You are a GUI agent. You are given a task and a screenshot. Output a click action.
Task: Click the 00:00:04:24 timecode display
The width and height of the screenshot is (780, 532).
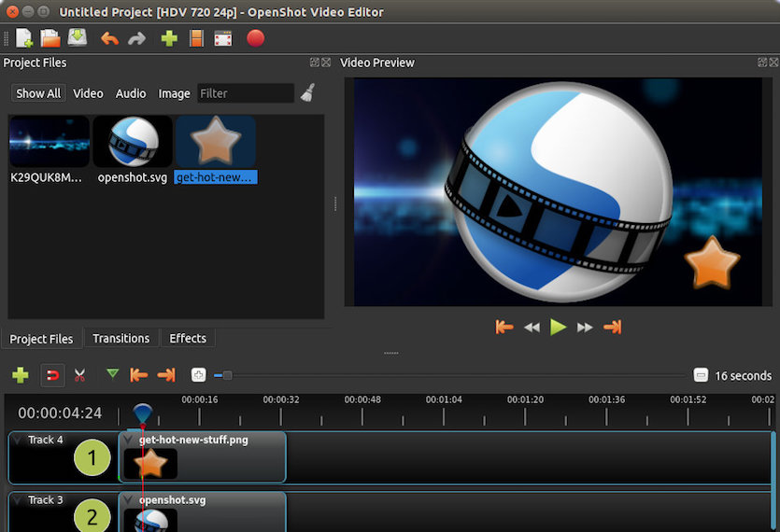pyautogui.click(x=60, y=413)
